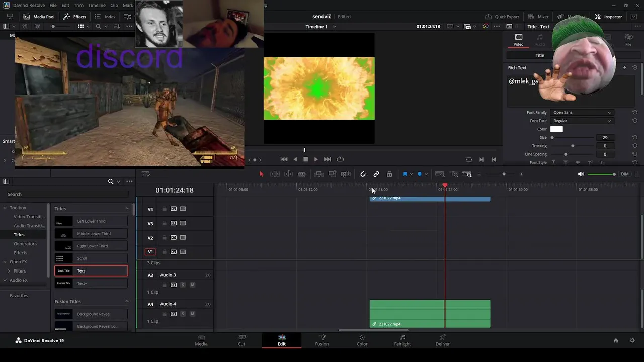Toggle the Inspector panel
This screenshot has height=362, width=644.
coord(608,17)
